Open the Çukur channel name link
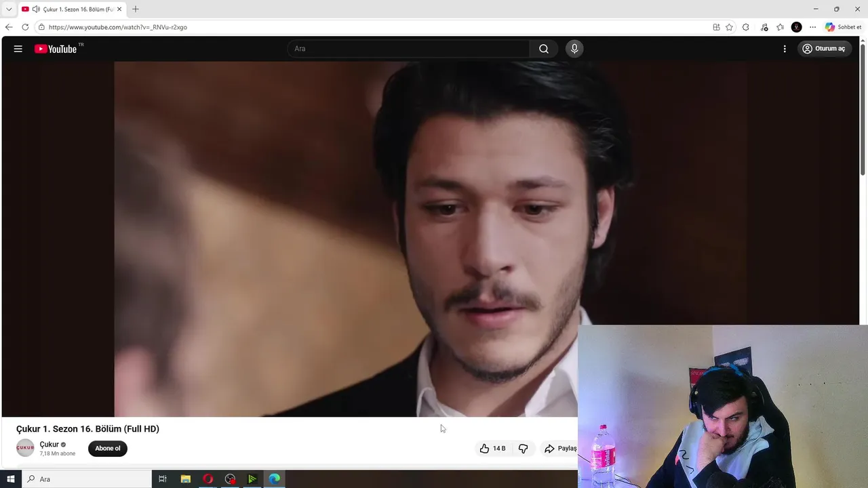This screenshot has height=488, width=868. tap(49, 445)
